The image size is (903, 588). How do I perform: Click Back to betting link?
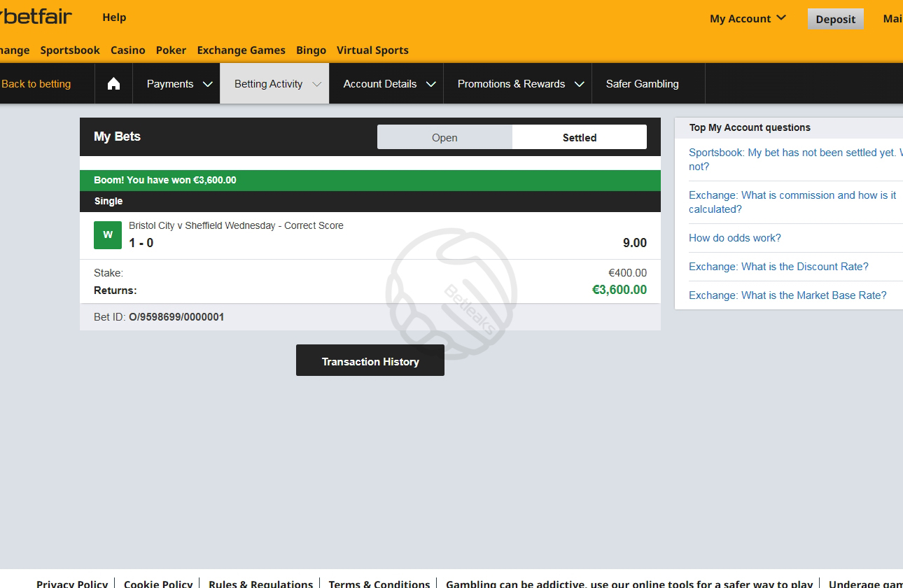36,84
